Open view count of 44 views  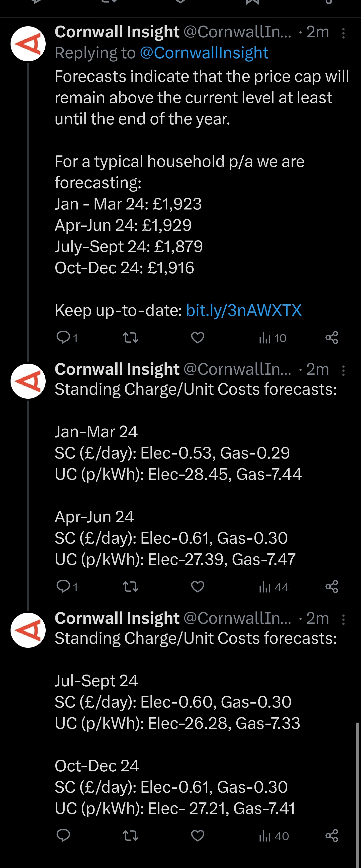[x=274, y=587]
